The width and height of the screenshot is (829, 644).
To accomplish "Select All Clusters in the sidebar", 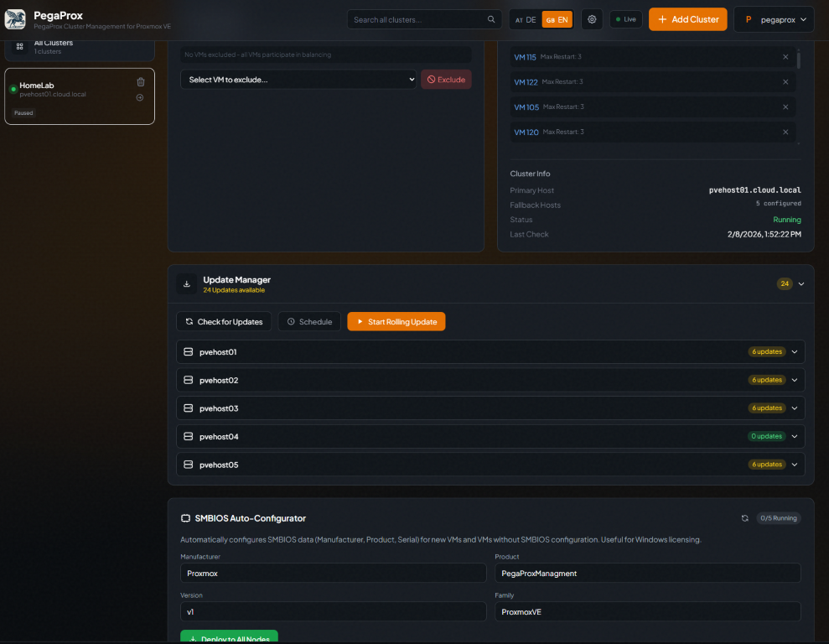I will pos(54,46).
